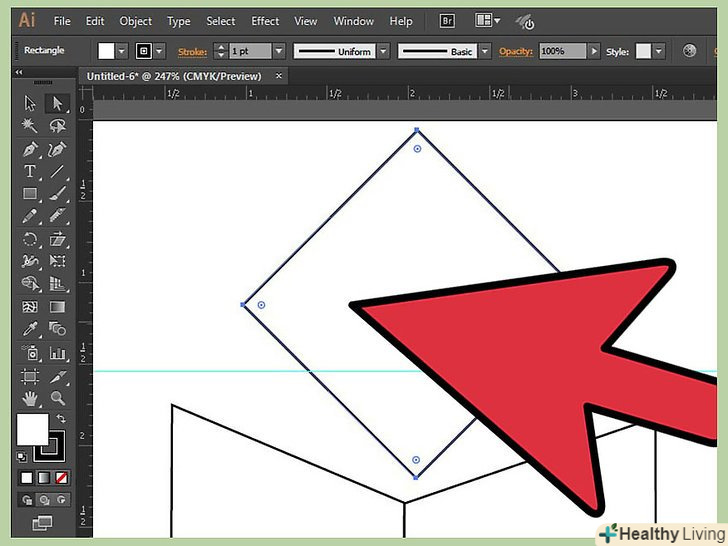This screenshot has height=546, width=728.
Task: Select the Rectangle tool in toolbox
Action: [31, 194]
